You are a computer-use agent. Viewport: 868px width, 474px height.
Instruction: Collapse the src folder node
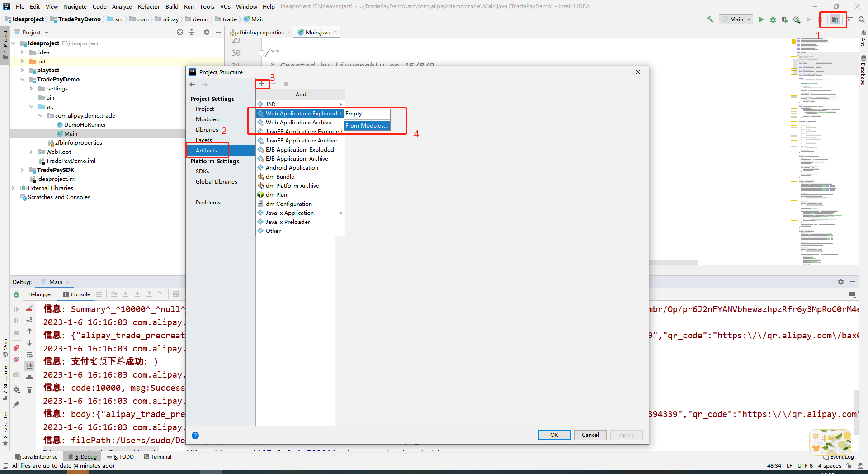(x=31, y=107)
